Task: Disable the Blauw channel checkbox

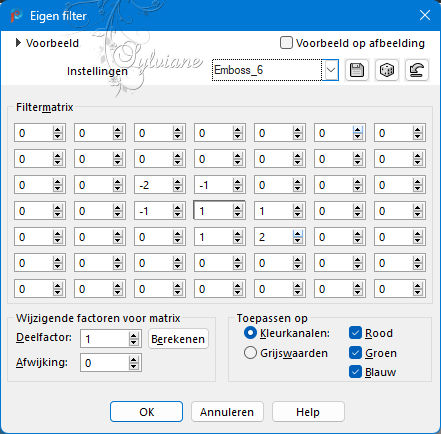Action: pos(355,372)
